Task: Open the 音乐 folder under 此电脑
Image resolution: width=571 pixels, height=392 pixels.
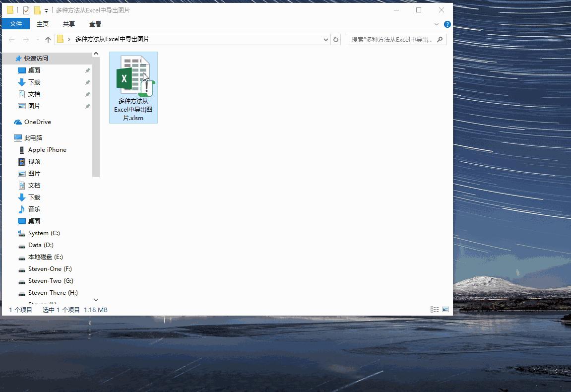Action: click(x=34, y=209)
